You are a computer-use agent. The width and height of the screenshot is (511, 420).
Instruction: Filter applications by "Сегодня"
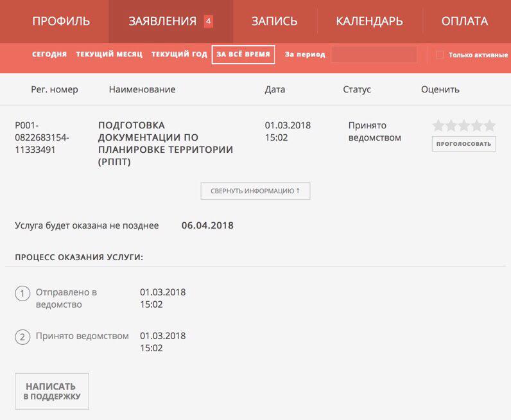click(x=49, y=55)
